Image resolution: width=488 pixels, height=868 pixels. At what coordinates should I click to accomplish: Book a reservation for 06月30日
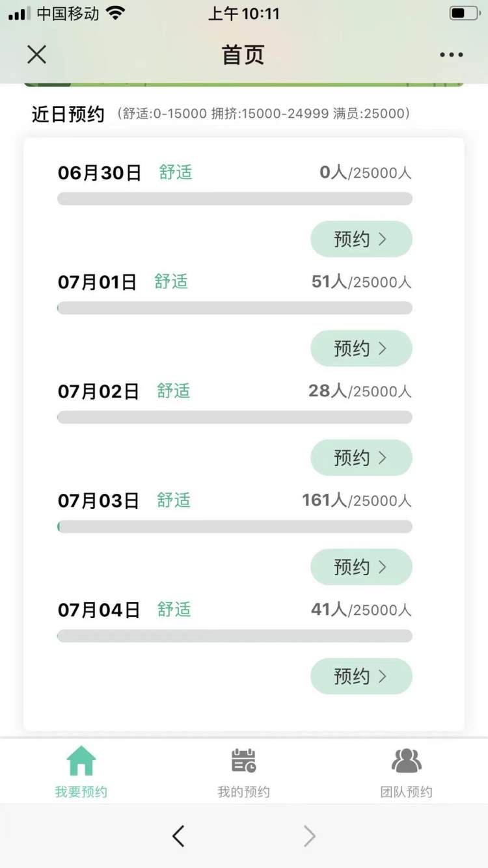click(361, 239)
